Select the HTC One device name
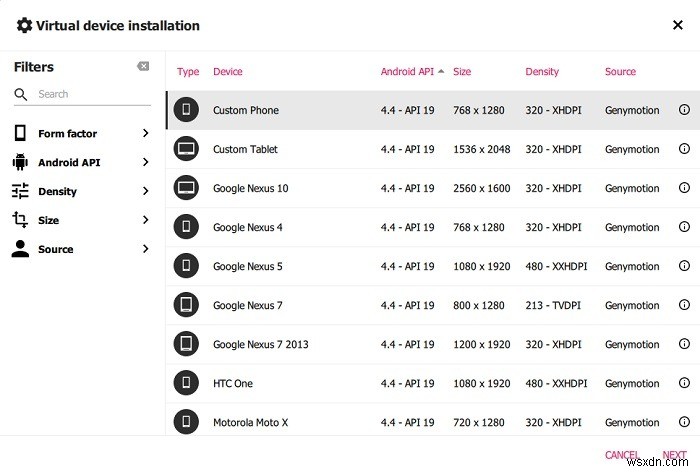 [x=233, y=383]
